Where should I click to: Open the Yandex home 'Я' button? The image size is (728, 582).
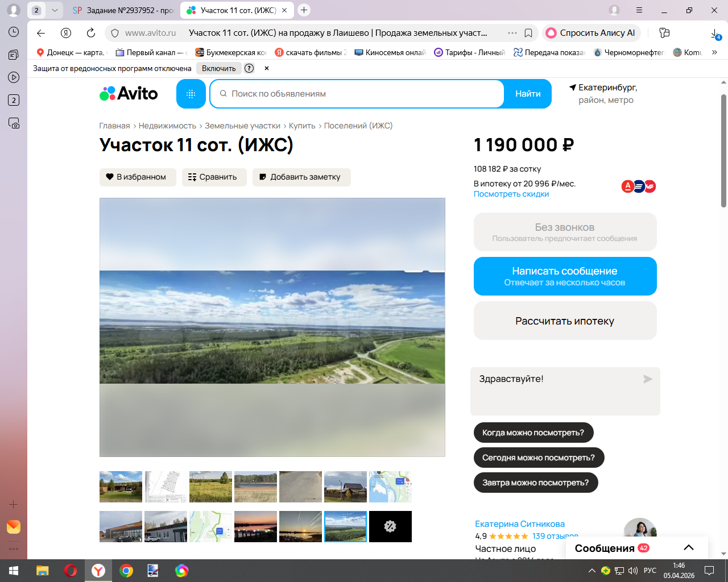coord(66,33)
